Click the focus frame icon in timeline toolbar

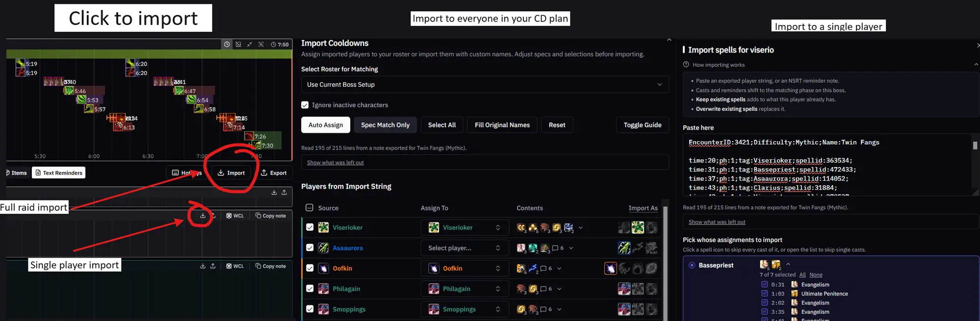pos(261,44)
